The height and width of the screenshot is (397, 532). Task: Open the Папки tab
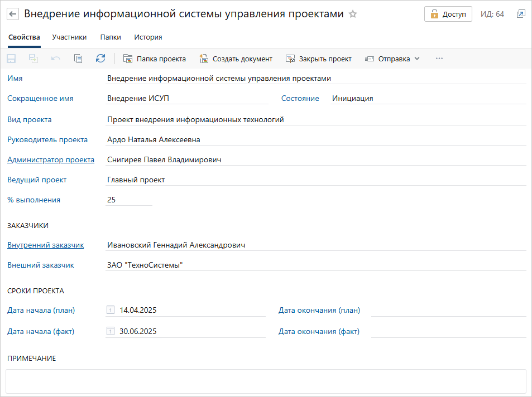tap(111, 37)
